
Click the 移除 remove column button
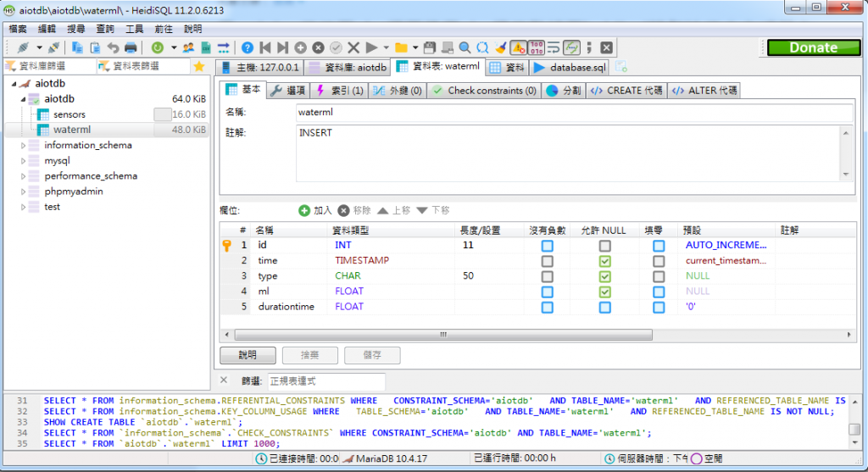click(x=354, y=211)
